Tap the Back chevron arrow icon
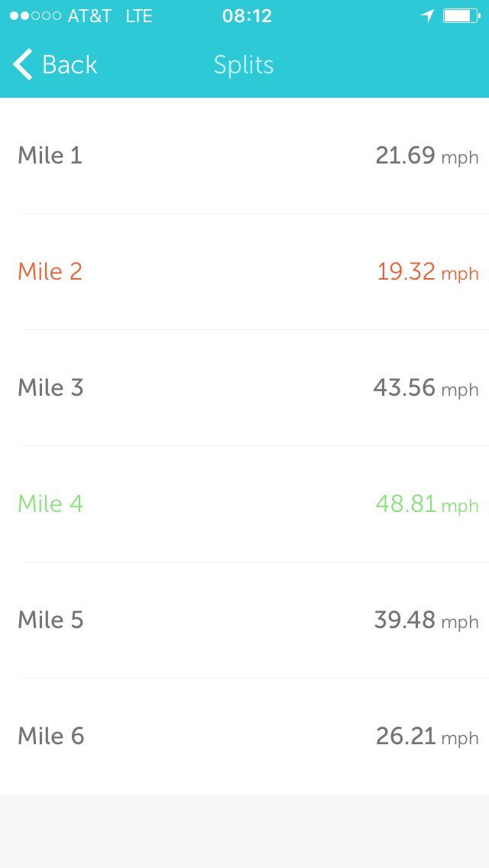 23,65
